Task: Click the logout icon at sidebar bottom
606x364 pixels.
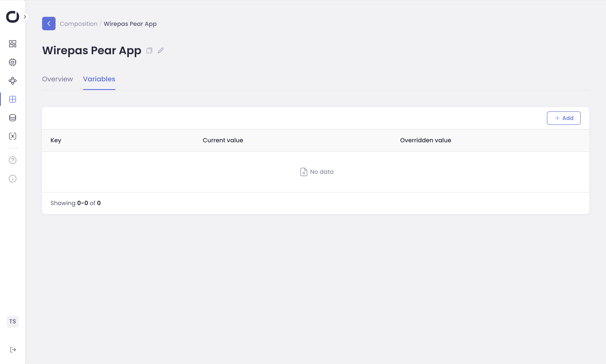Action: [x=13, y=349]
